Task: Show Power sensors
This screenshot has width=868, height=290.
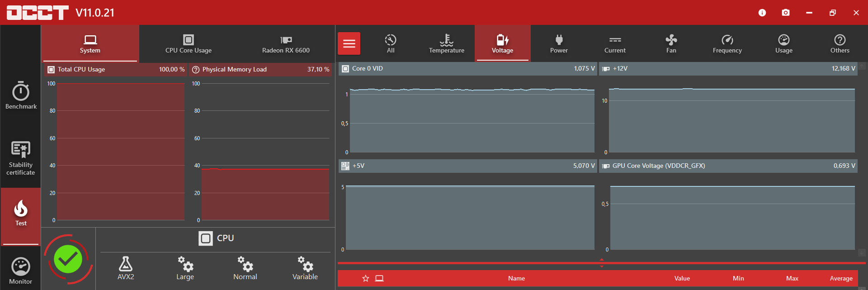Action: point(559,43)
